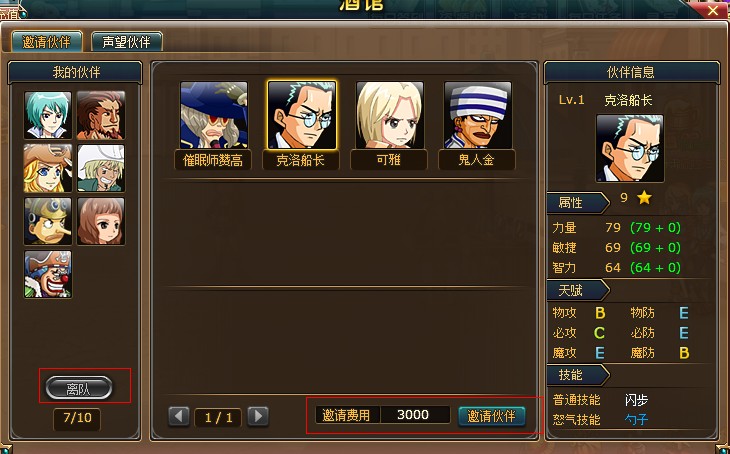Choose the blonde 可雅 partner portrait
The width and height of the screenshot is (730, 454).
click(x=390, y=115)
